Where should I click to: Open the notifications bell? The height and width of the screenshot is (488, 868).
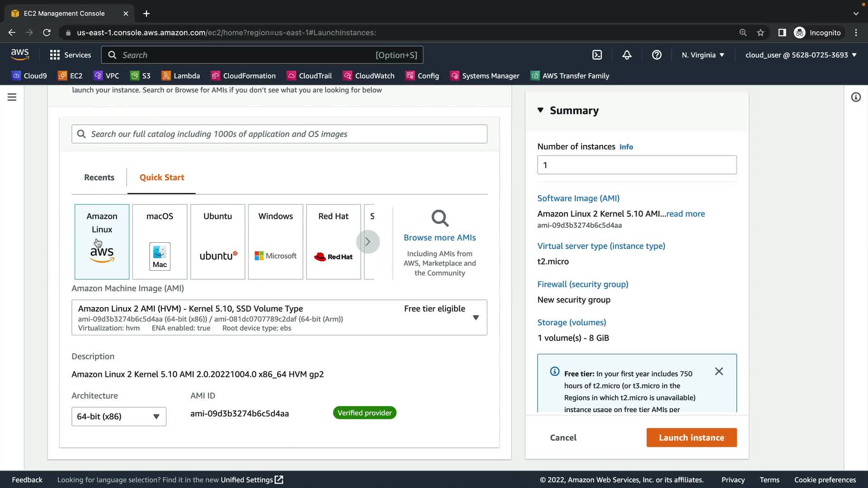[627, 55]
